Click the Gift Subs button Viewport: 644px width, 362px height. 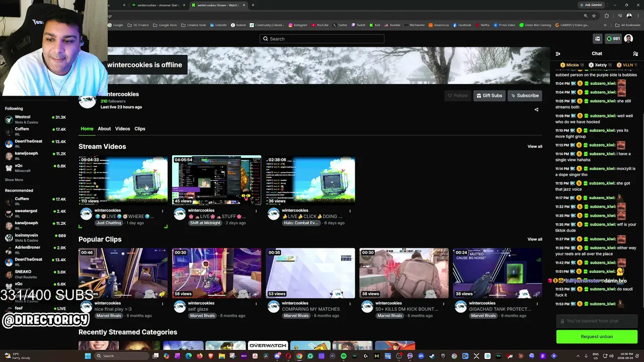point(489,96)
